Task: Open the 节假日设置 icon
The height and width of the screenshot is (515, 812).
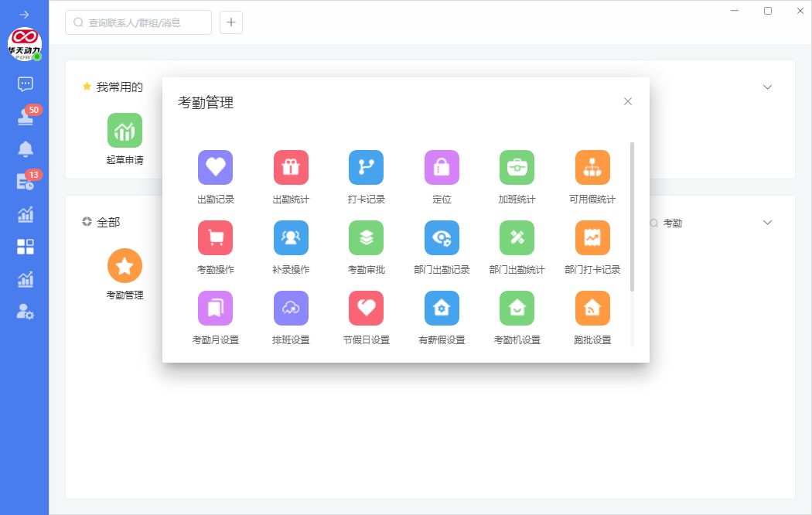Action: [x=366, y=309]
